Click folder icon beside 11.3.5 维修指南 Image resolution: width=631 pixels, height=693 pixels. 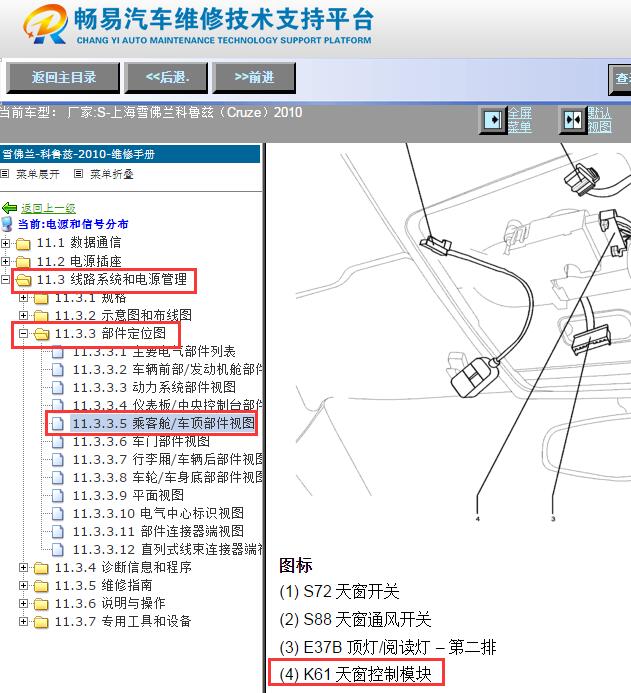tap(41, 586)
